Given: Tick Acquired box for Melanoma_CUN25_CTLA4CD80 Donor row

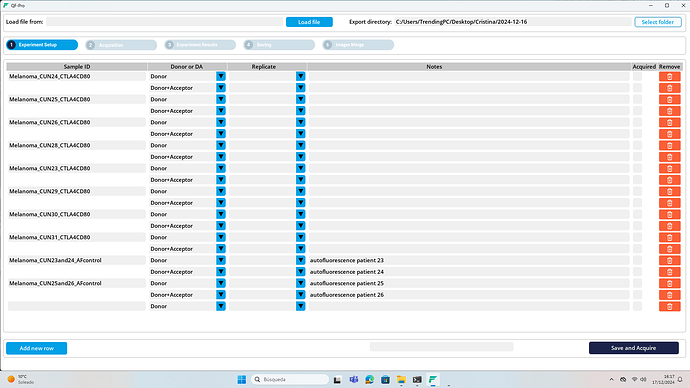Looking at the screenshot, I should 637,99.
